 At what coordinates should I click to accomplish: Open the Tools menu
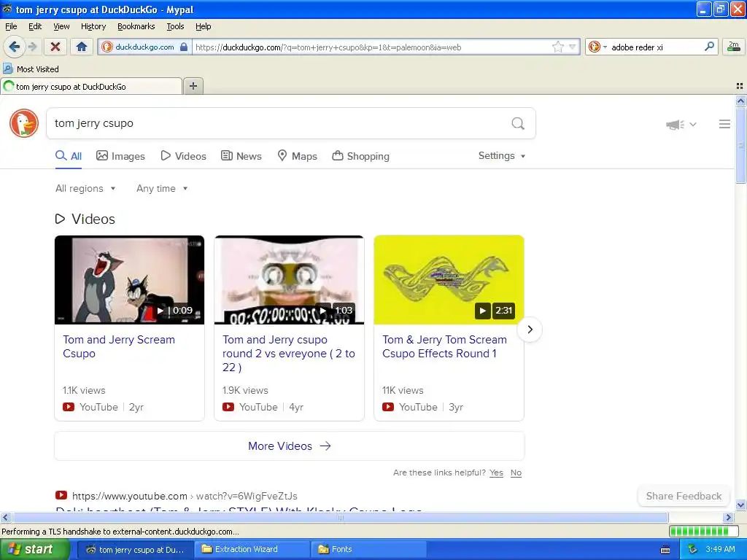[175, 26]
